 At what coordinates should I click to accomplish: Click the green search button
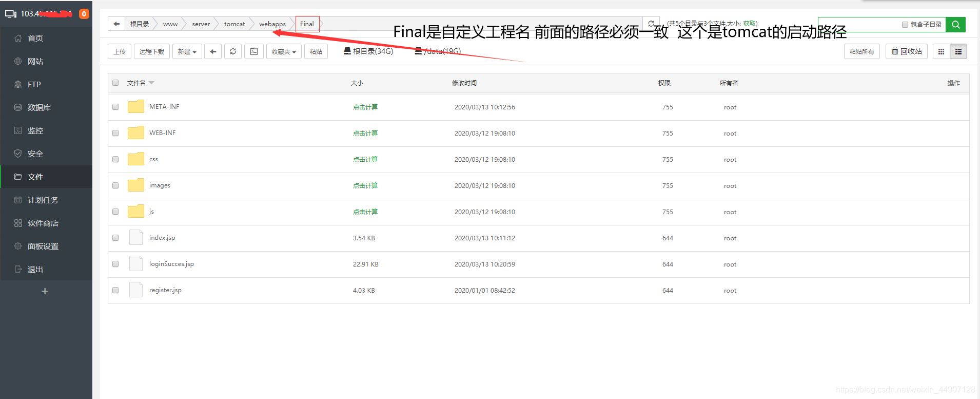point(955,24)
